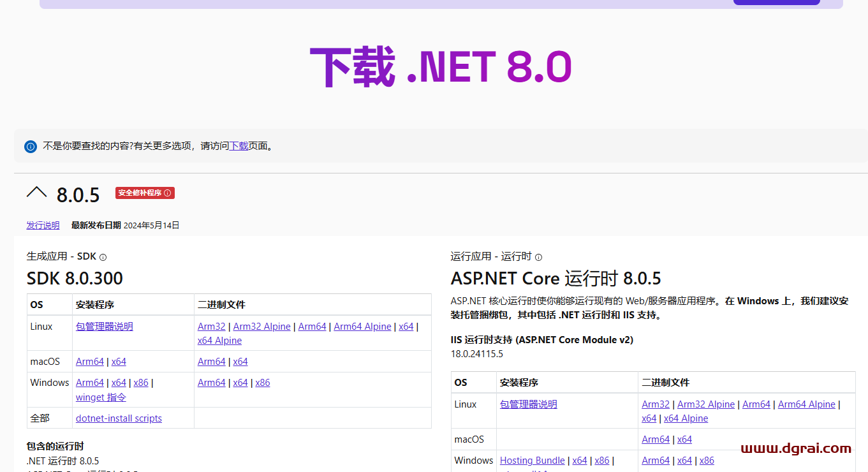The height and width of the screenshot is (472, 868).
Task: Download SDK Windows x86 installer
Action: tap(141, 383)
